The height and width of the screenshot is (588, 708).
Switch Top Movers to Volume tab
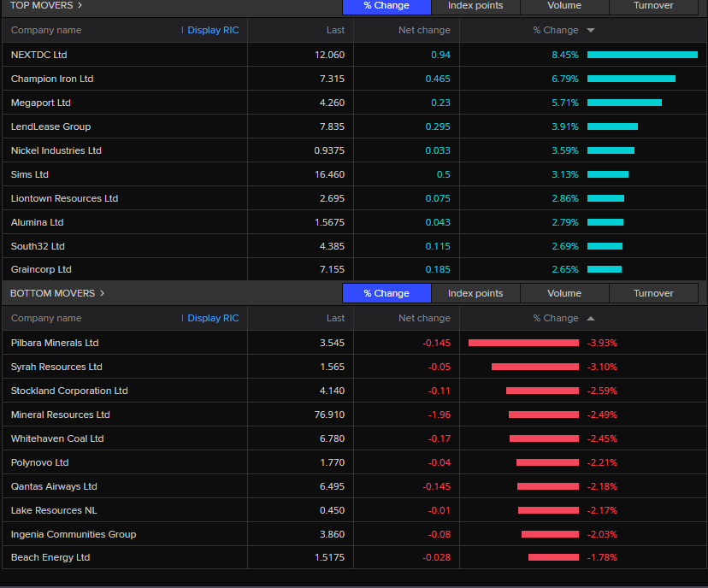[564, 6]
